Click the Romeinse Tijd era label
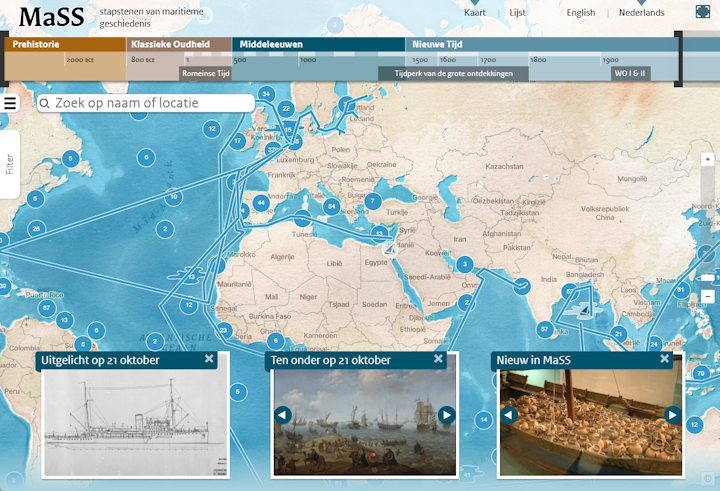 pyautogui.click(x=205, y=73)
